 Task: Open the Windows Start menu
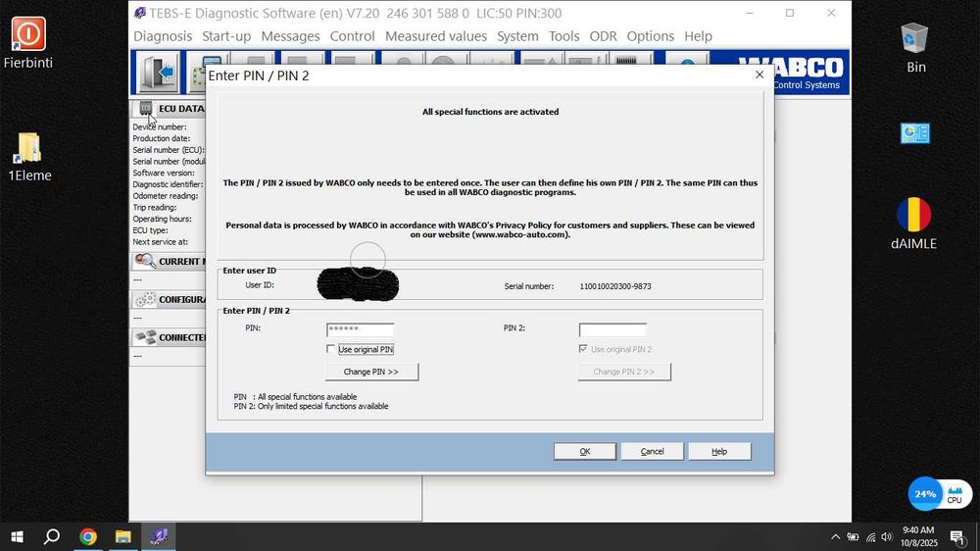pos(17,536)
